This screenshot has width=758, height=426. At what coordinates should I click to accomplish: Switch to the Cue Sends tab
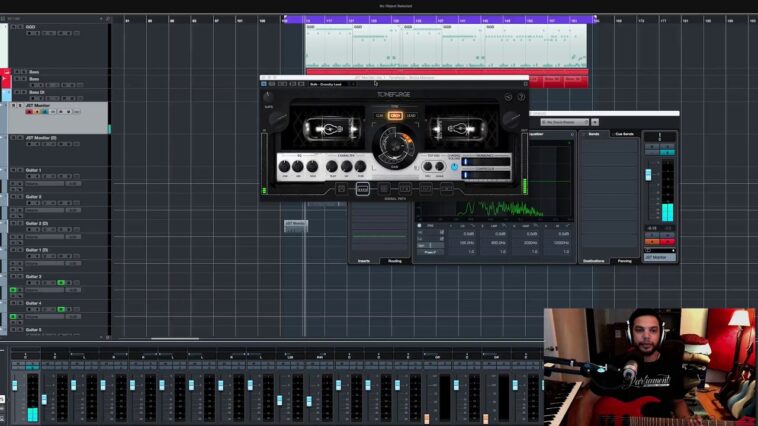pos(624,134)
